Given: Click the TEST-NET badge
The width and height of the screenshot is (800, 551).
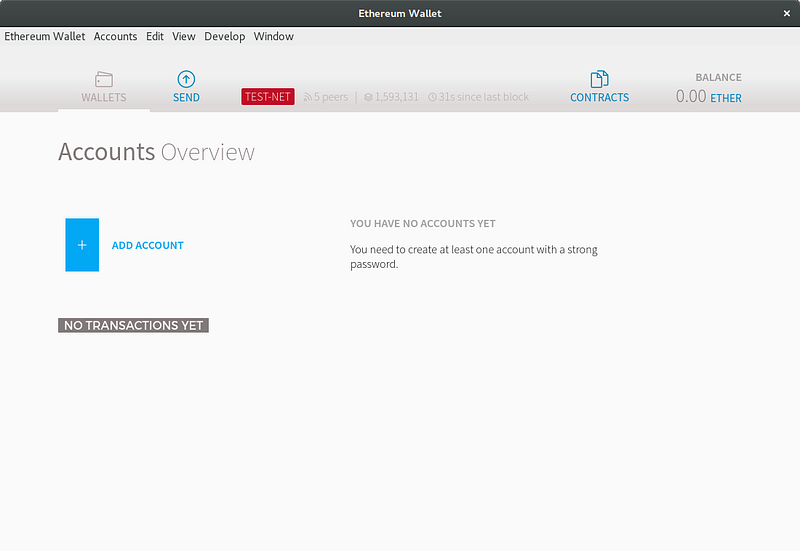Looking at the screenshot, I should [268, 96].
